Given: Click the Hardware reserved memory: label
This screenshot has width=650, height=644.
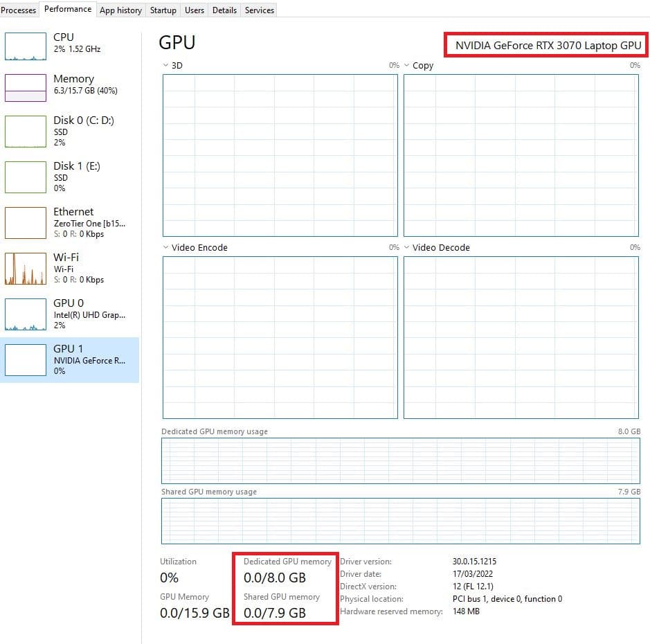Looking at the screenshot, I should 391,611.
